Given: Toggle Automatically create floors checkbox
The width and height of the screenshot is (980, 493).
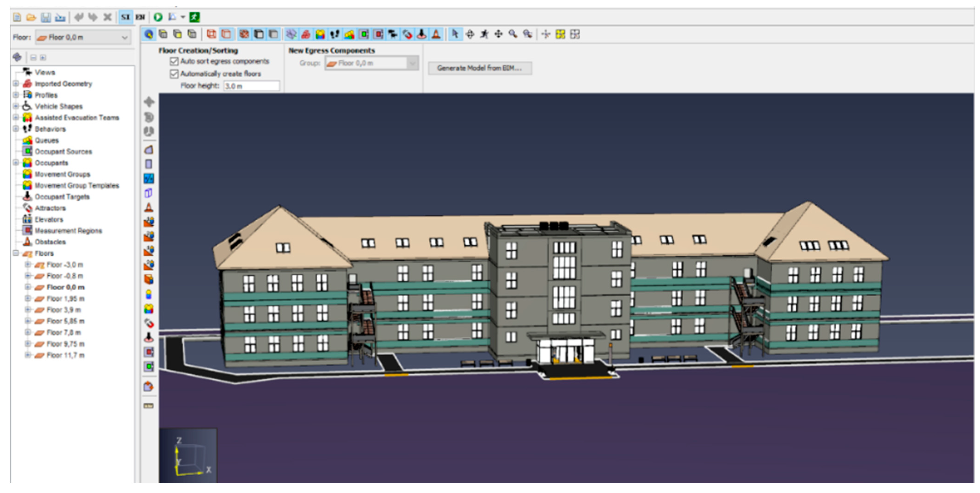Looking at the screenshot, I should pos(174,73).
